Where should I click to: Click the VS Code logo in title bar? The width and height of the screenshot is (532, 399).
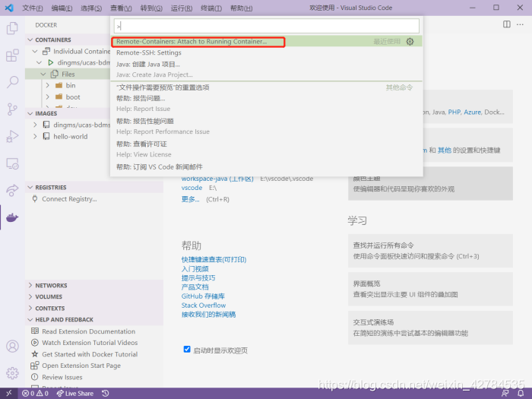[9, 8]
